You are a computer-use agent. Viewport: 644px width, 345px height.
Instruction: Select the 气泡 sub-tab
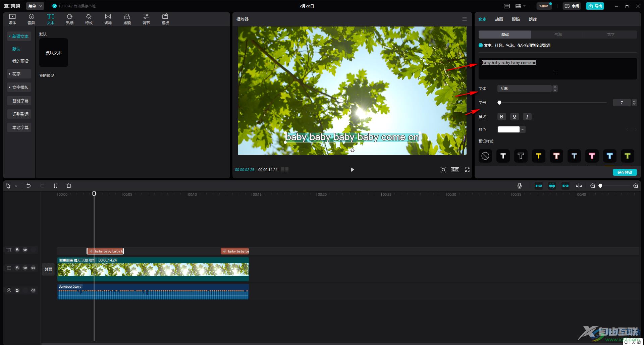click(558, 35)
